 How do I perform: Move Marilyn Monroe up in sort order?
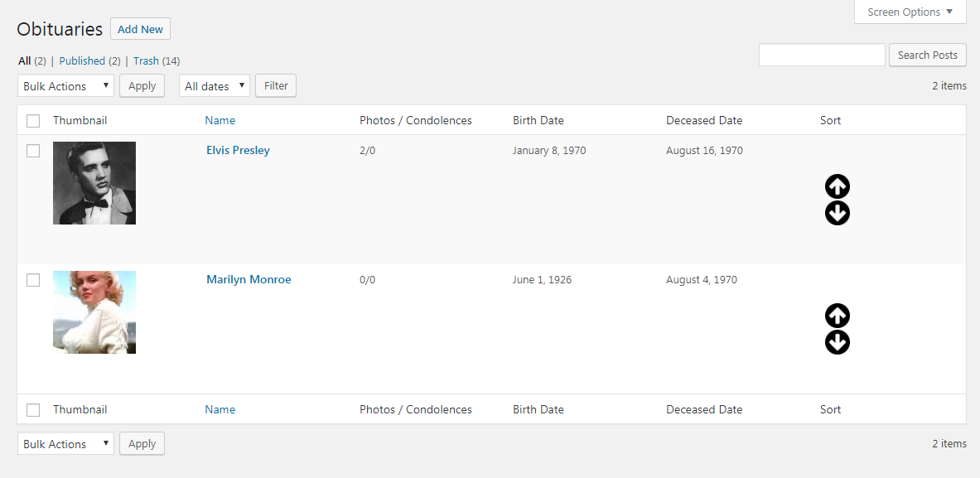point(838,316)
